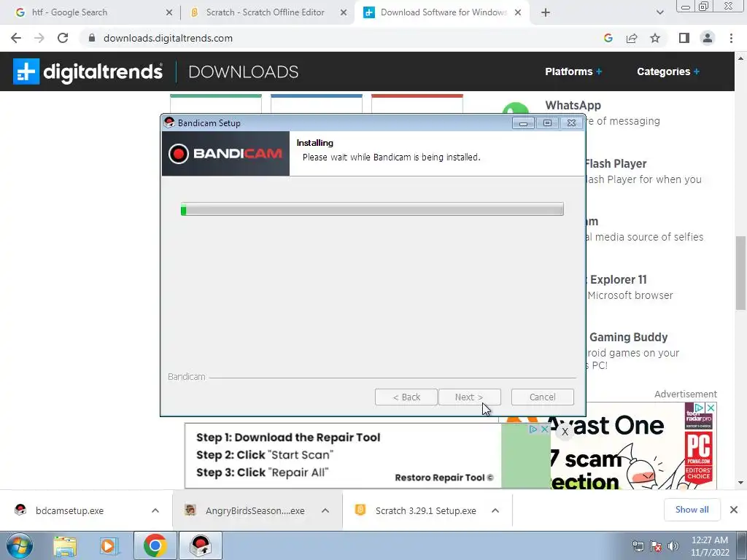Viewport: 747px width, 560px height.
Task: Click the Bandicam installation progress bar
Action: click(x=372, y=209)
